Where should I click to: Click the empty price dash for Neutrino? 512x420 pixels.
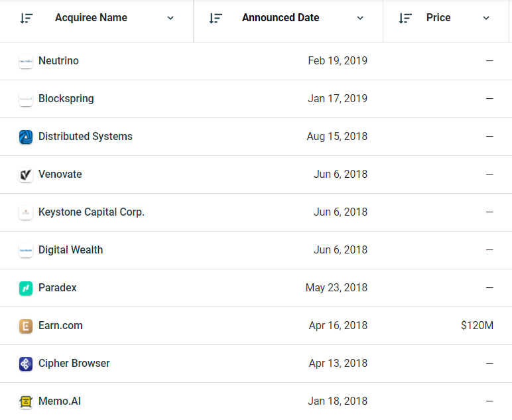489,61
